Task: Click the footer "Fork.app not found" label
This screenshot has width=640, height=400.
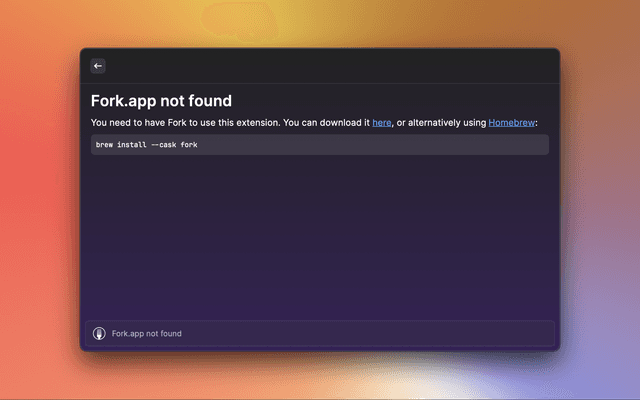Action: pos(147,333)
